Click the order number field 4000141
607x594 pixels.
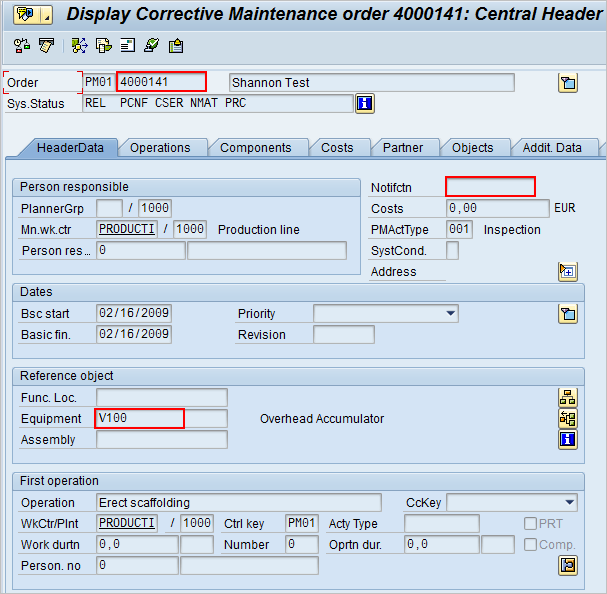161,82
